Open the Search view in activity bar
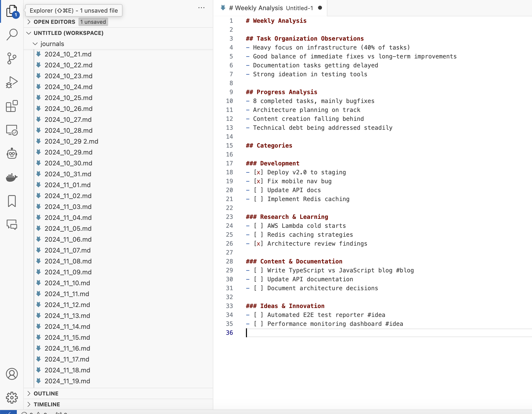The height and width of the screenshot is (414, 532). [x=12, y=34]
